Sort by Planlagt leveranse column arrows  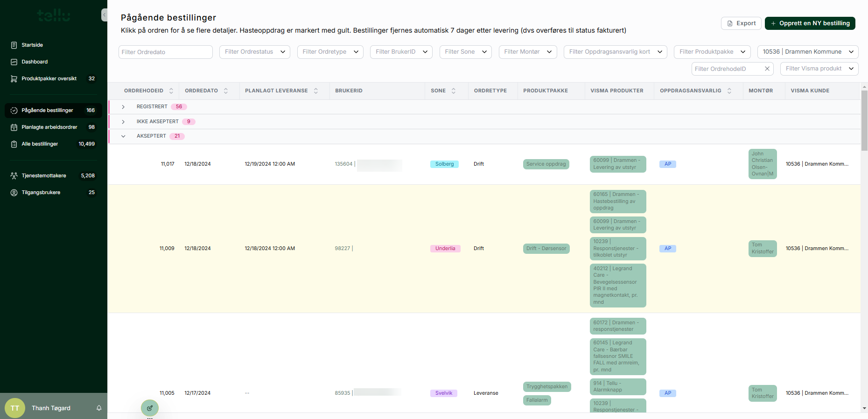316,91
